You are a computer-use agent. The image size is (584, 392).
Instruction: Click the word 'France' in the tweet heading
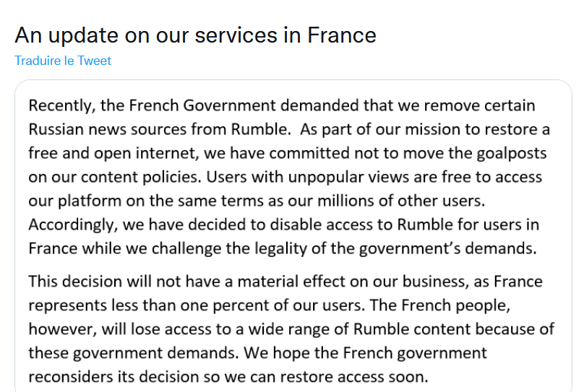point(342,35)
